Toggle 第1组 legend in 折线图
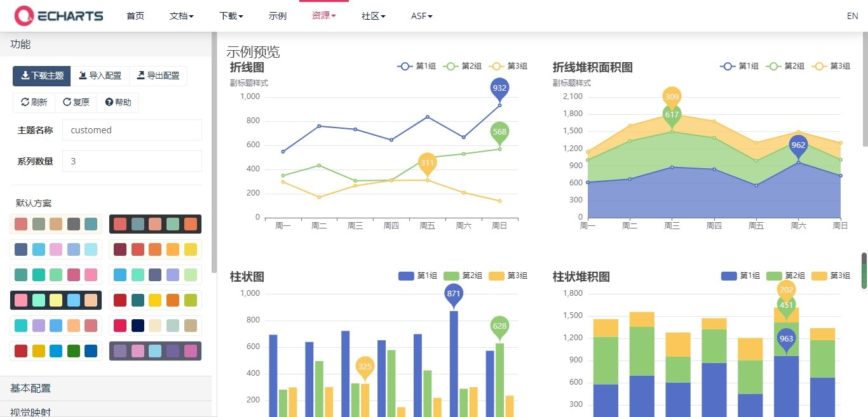 [417, 66]
